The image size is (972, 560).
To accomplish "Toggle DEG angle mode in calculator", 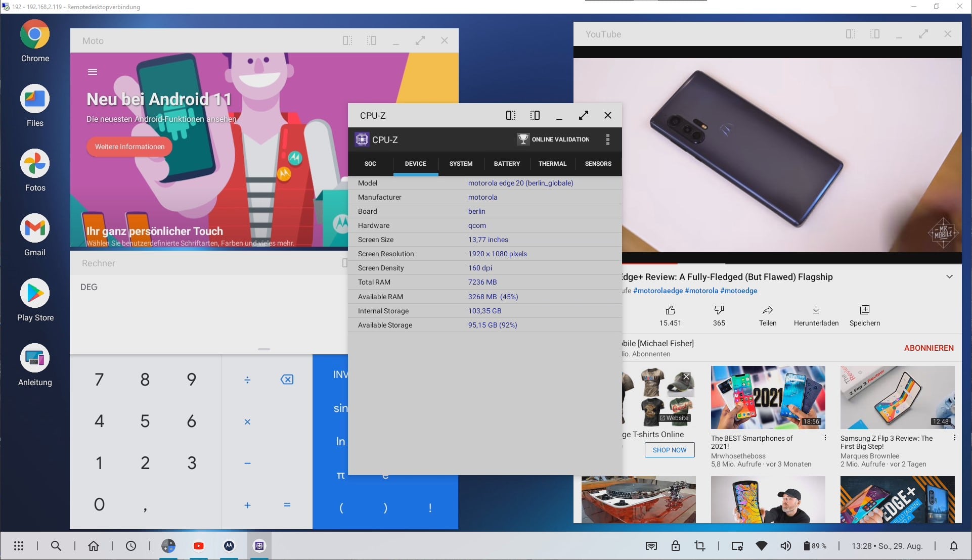I will coord(89,287).
